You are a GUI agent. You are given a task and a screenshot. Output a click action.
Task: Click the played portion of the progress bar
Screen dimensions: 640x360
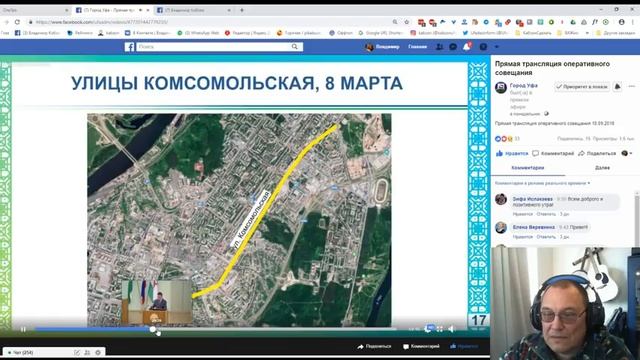(93, 329)
